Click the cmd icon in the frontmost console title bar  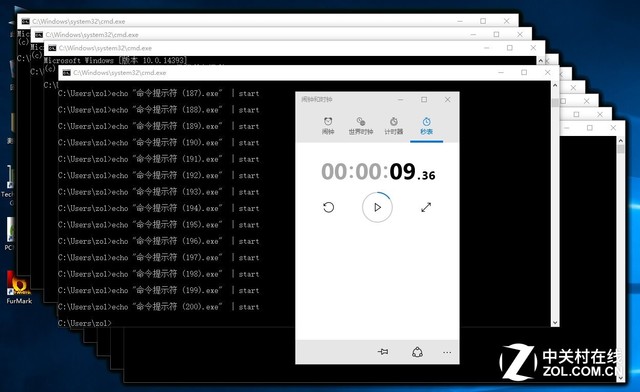tap(67, 73)
